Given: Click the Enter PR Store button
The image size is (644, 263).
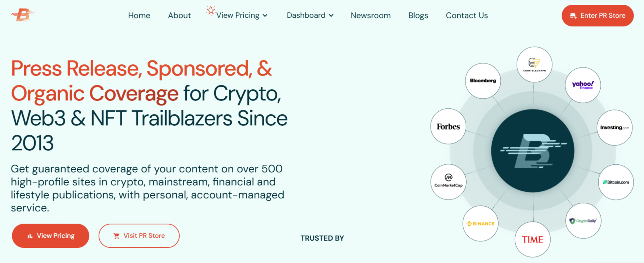Looking at the screenshot, I should coord(597,16).
